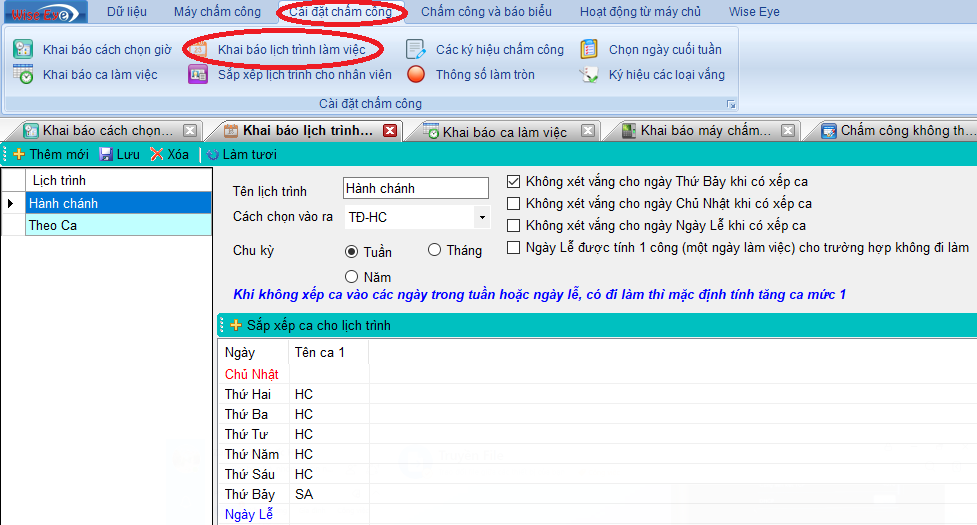977x525 pixels.
Task: Close the Khai báo lịch trình tab
Action: click(390, 130)
